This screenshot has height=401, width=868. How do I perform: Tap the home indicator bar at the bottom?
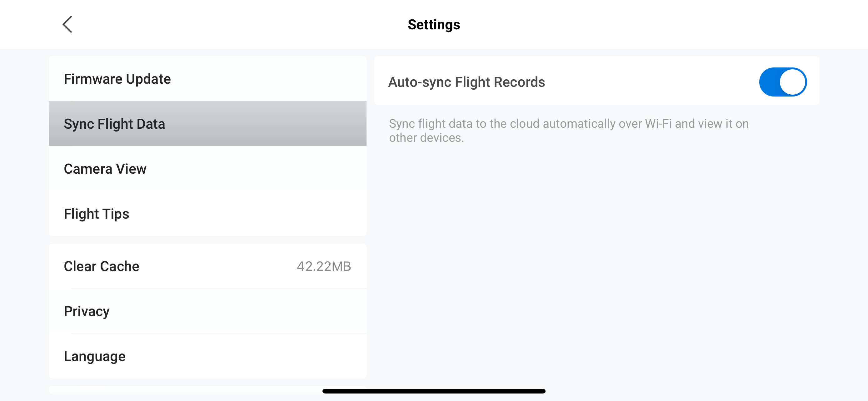[x=434, y=391]
